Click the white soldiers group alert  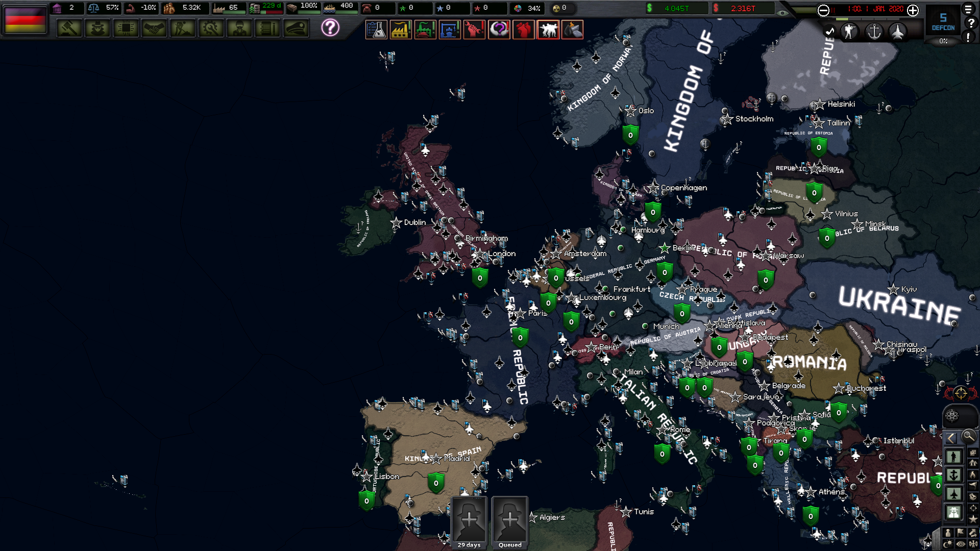pos(548,30)
